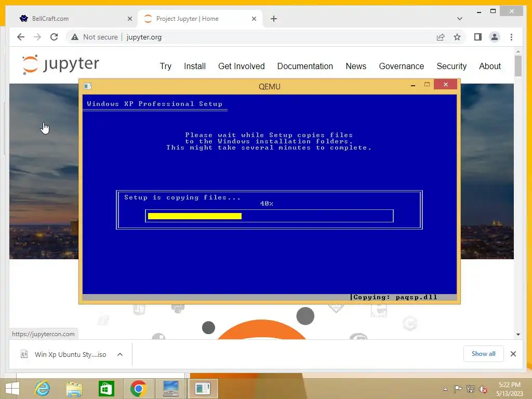
Task: Click the Jupyter logo
Action: [61, 64]
